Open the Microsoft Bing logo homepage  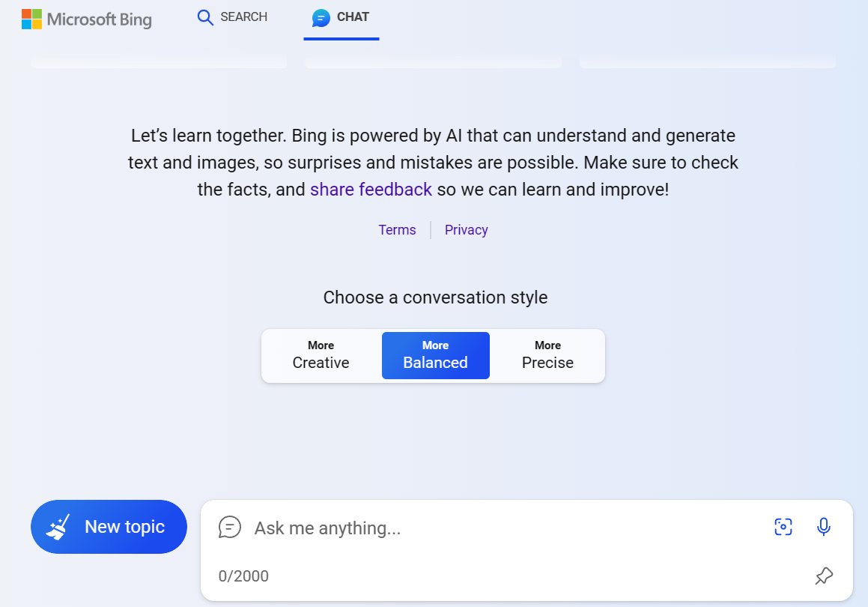pos(86,19)
